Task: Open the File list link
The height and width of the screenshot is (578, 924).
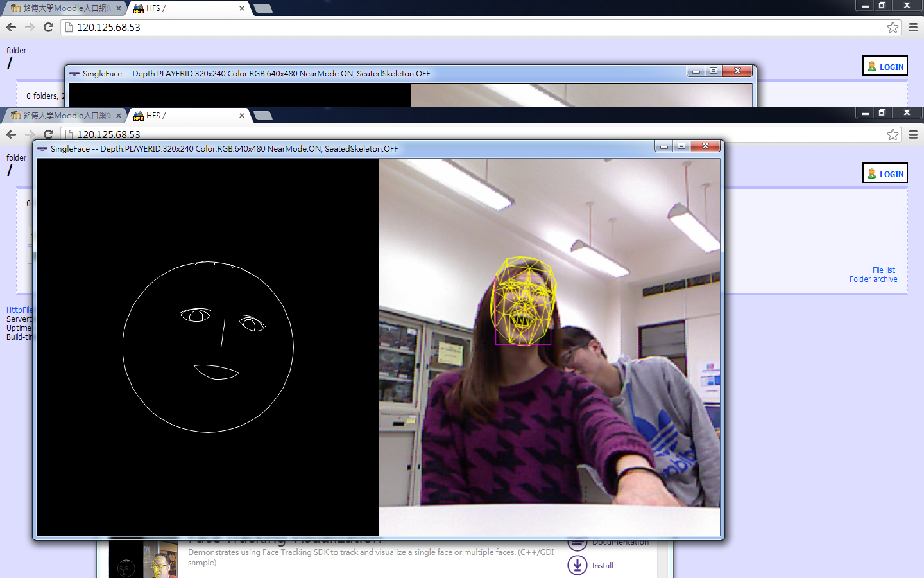Action: [x=884, y=270]
